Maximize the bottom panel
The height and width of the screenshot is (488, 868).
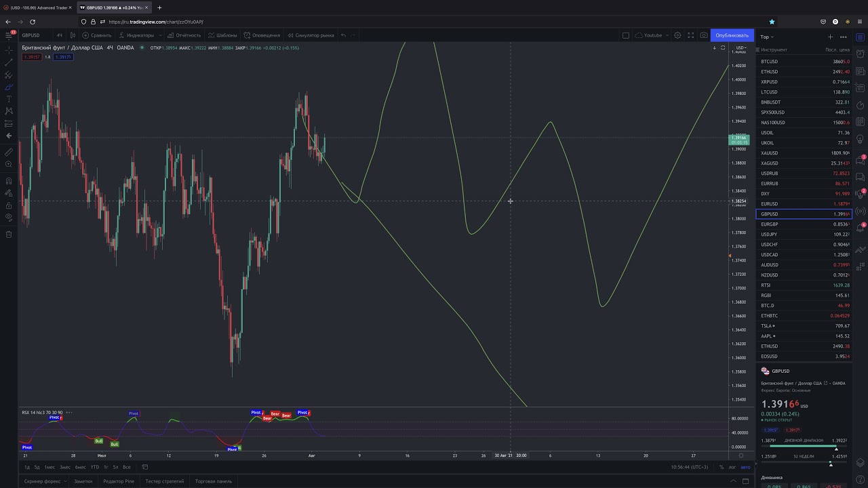coord(746,481)
